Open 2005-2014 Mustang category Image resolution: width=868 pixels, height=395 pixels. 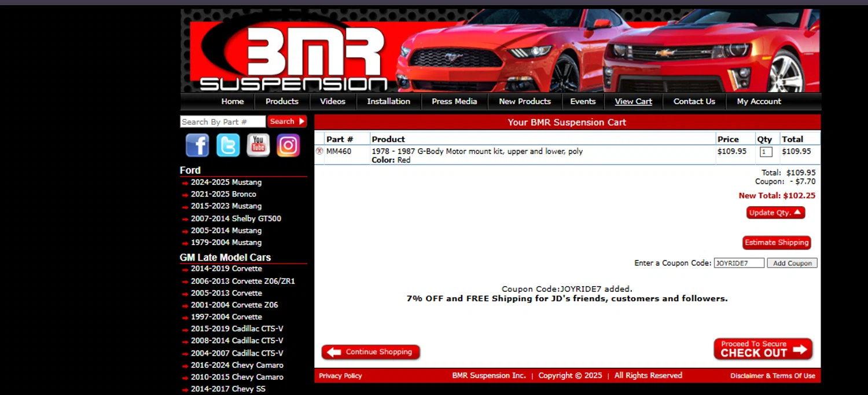(x=226, y=231)
